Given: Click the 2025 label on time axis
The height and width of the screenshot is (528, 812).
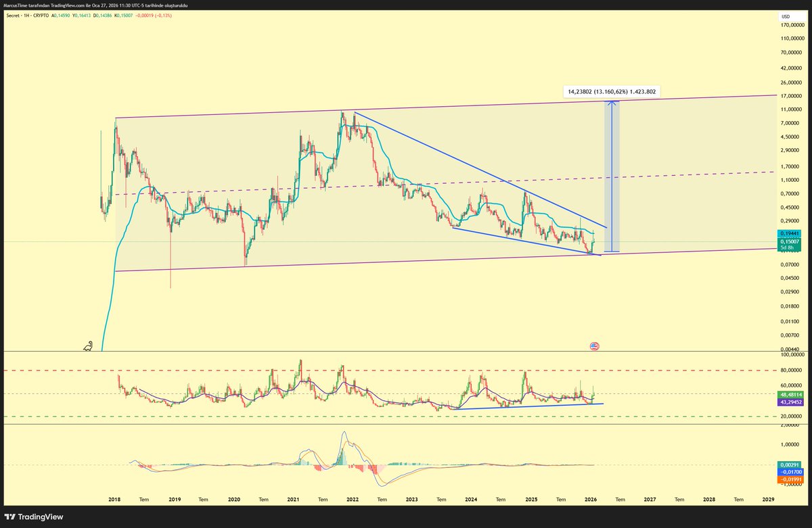Looking at the screenshot, I should point(531,499).
